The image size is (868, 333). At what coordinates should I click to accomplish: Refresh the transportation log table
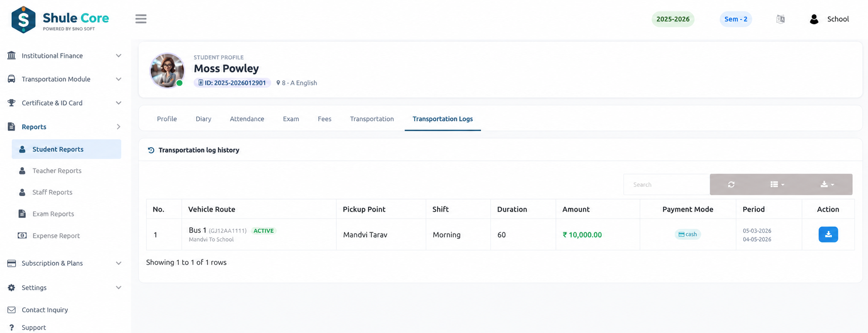pos(731,184)
